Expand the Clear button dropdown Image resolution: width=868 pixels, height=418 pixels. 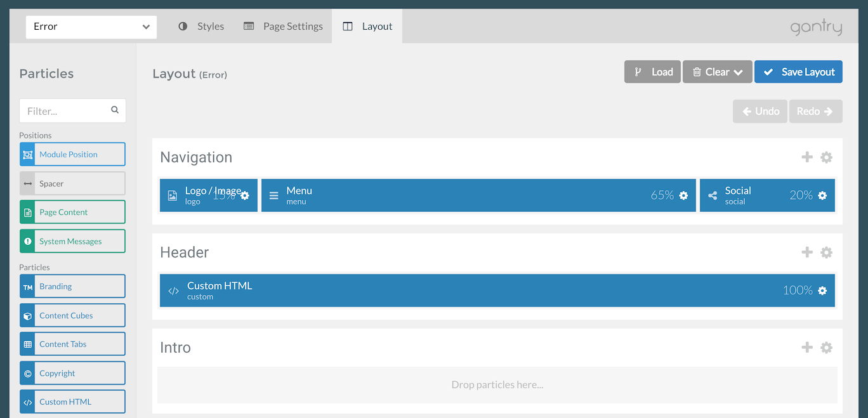[739, 72]
